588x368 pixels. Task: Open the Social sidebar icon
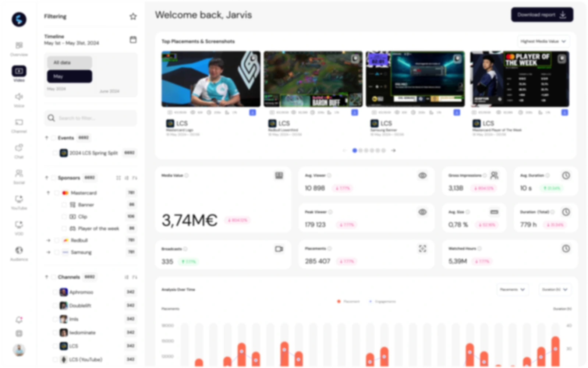click(x=19, y=173)
